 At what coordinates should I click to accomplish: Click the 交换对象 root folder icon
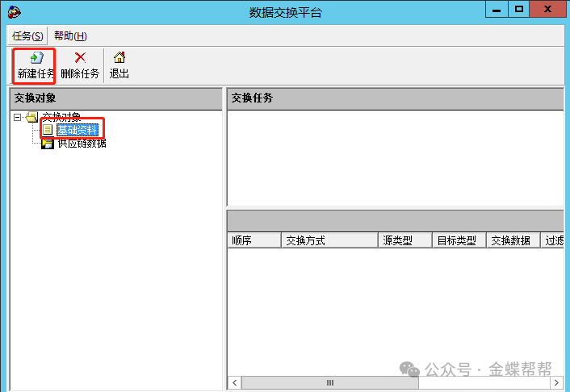[x=32, y=117]
